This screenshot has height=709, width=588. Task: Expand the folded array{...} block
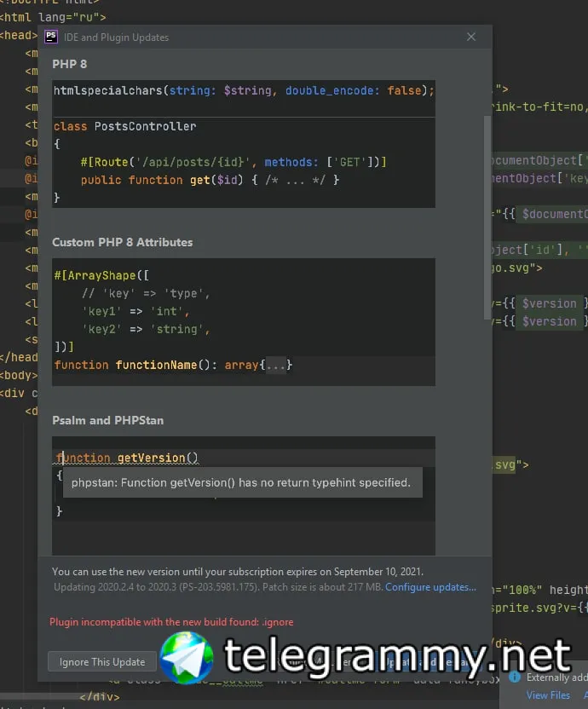[x=276, y=365]
